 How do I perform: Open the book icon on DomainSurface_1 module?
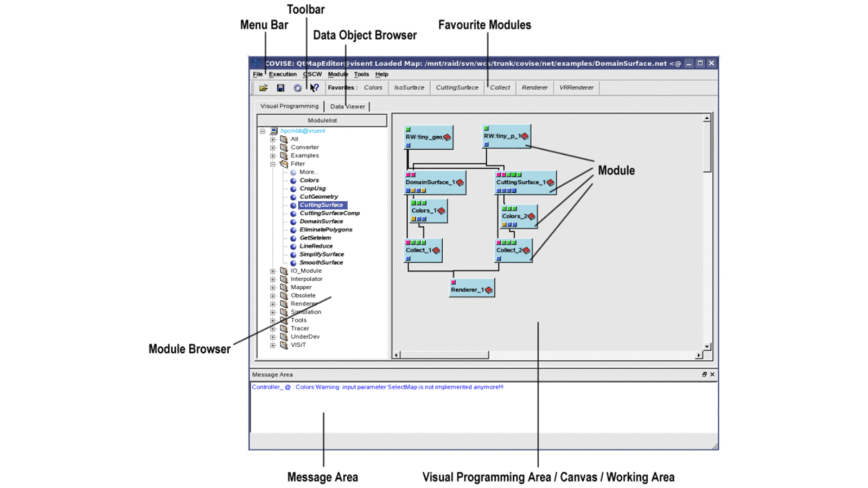coord(460,182)
